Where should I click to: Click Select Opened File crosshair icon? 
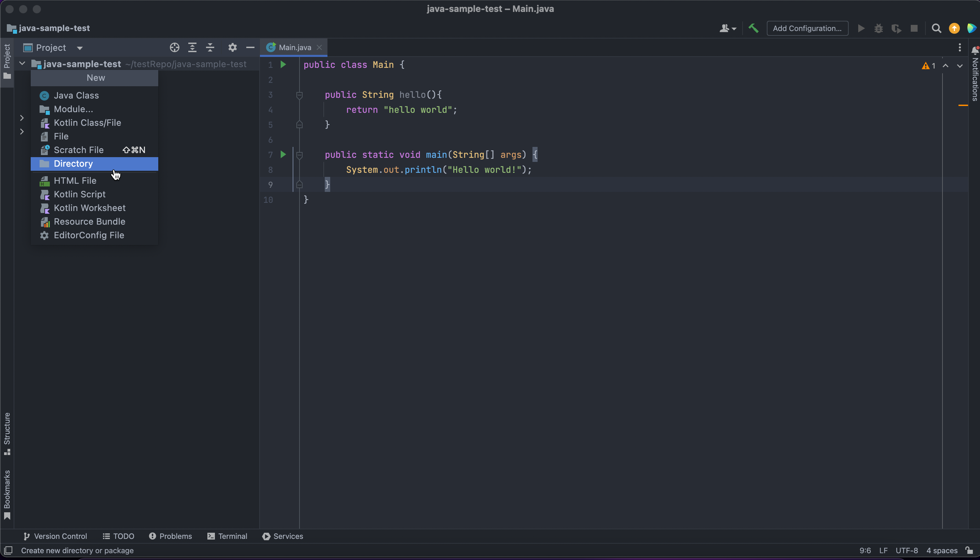[174, 47]
